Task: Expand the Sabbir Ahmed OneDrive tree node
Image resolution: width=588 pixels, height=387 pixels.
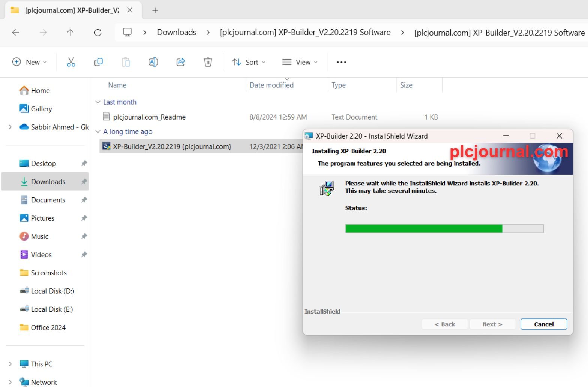Action: point(10,127)
